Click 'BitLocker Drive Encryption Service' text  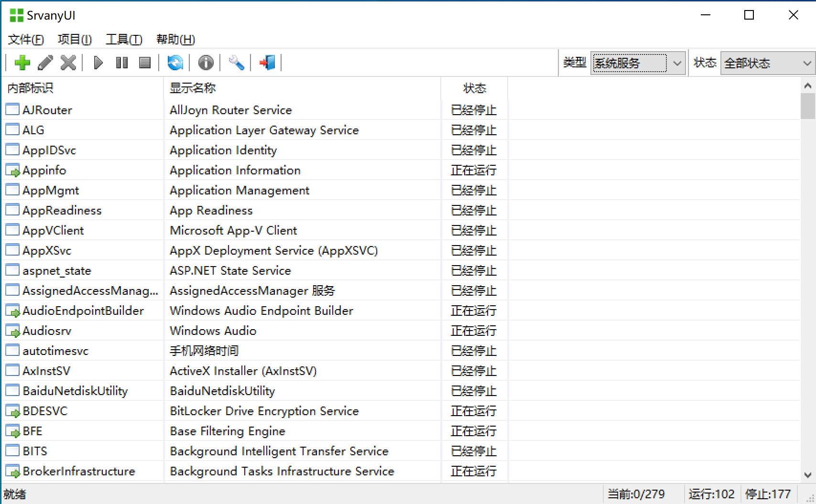(x=264, y=411)
